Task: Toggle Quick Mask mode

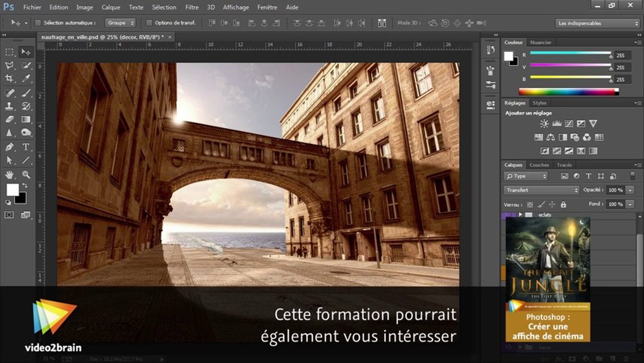Action: pyautogui.click(x=10, y=215)
